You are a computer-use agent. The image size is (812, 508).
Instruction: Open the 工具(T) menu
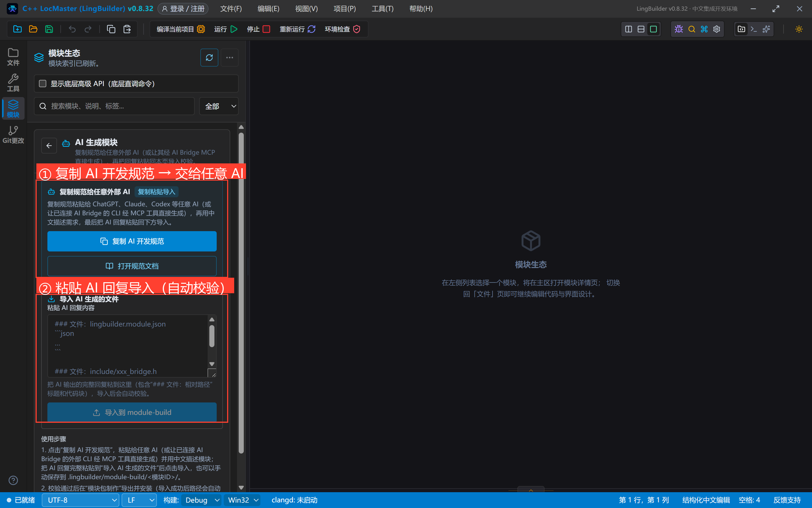coord(383,9)
